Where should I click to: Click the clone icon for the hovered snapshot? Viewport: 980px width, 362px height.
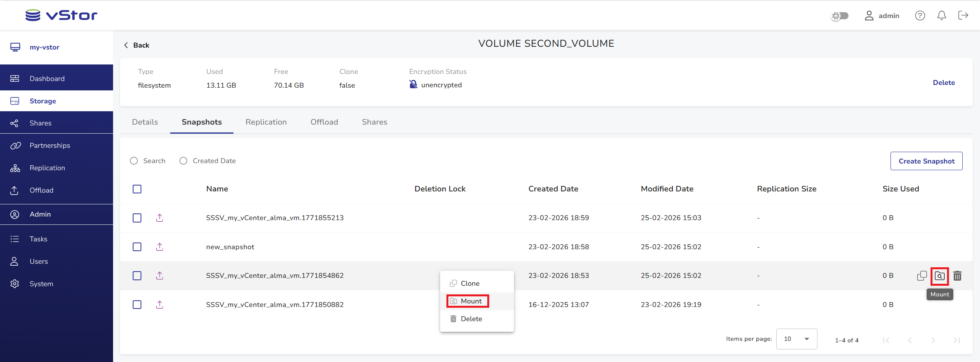(x=921, y=276)
